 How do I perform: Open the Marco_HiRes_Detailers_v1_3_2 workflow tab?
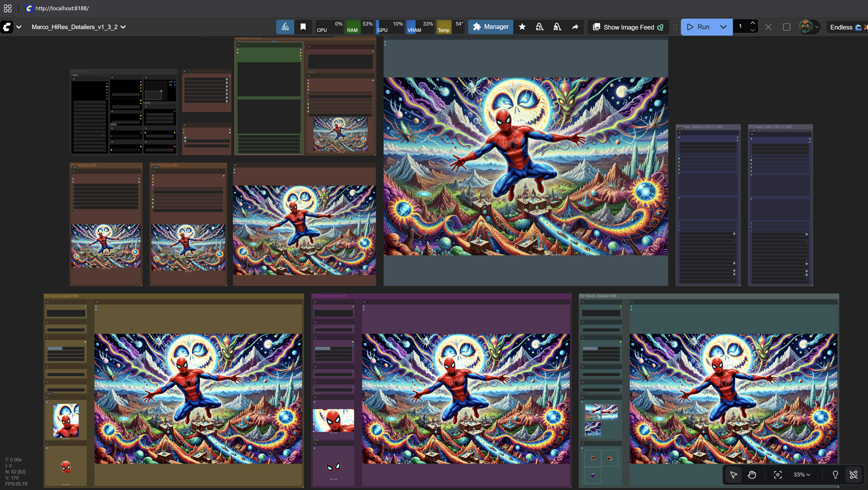pos(74,27)
